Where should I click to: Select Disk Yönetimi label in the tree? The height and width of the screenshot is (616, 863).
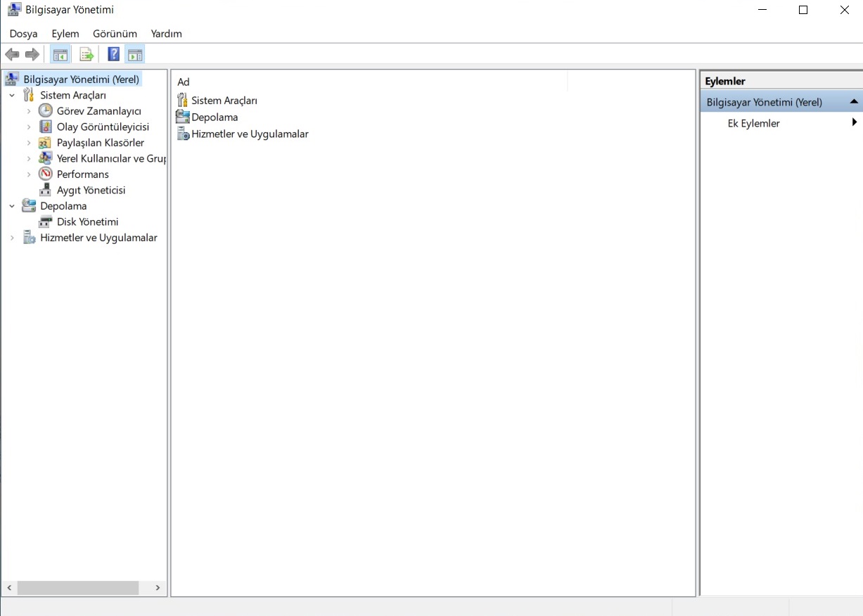(88, 222)
